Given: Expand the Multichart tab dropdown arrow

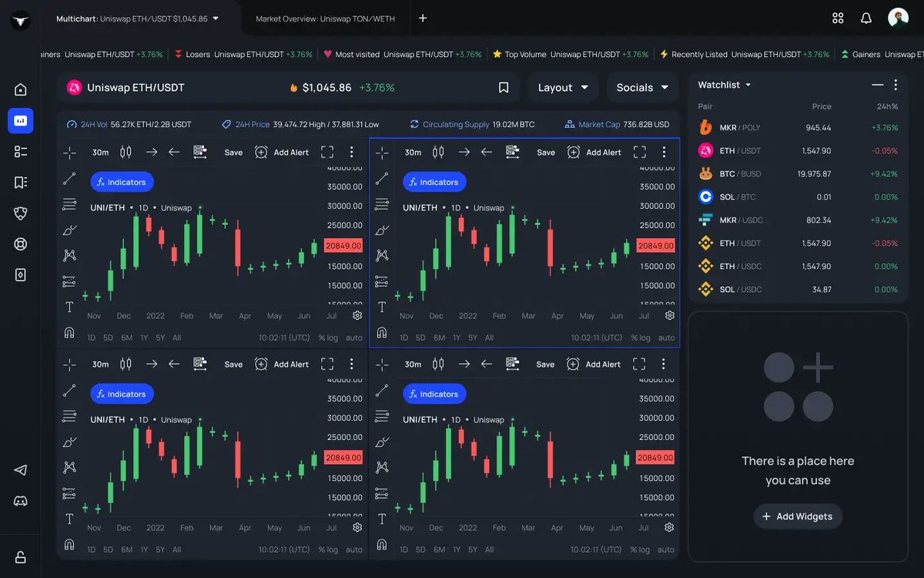Looking at the screenshot, I should pyautogui.click(x=216, y=18).
